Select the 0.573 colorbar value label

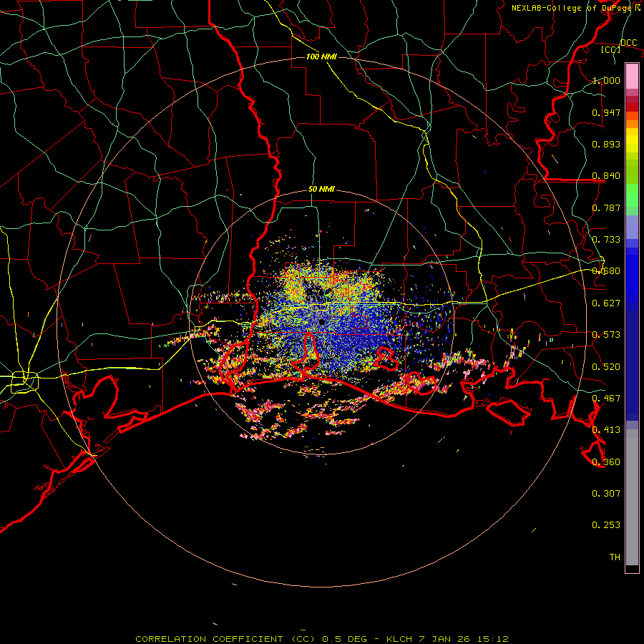pos(606,335)
